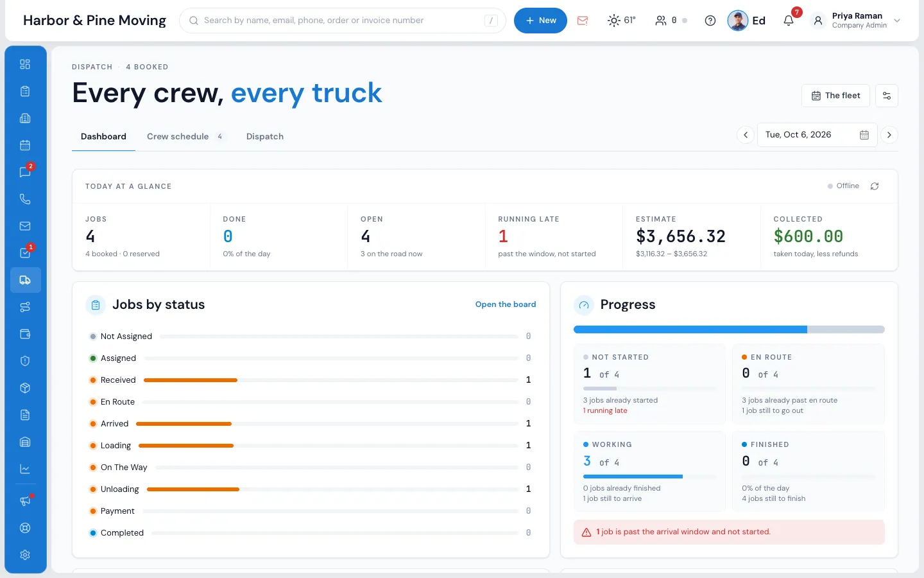Open the line chart reports sidebar icon
The height and width of the screenshot is (578, 924).
tap(25, 469)
